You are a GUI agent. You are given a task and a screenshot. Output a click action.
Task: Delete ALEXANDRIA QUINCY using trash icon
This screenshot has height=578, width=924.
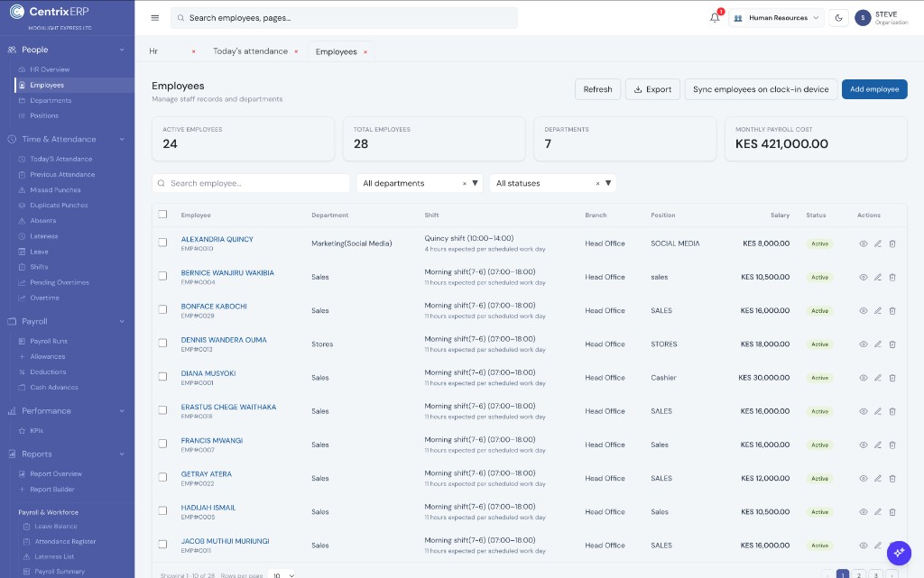click(892, 243)
